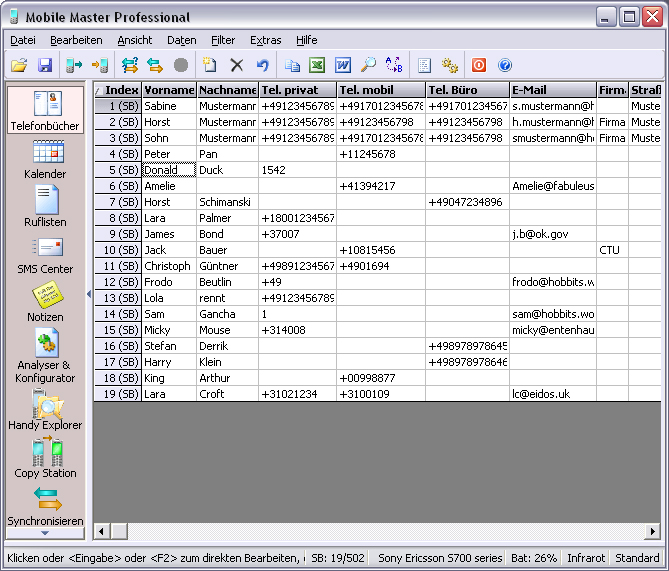Export to Word via toolbar icon
669x571 pixels.
(343, 65)
